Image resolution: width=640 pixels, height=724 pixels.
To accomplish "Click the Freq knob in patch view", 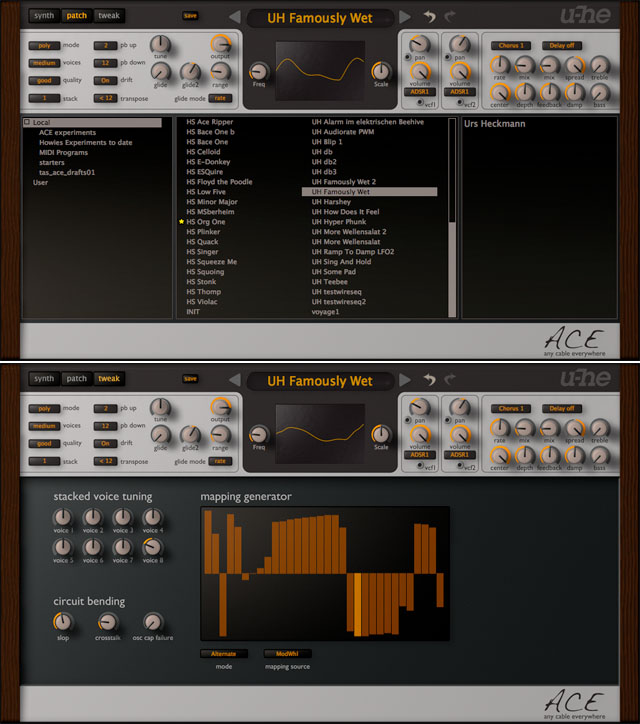I will pyautogui.click(x=259, y=72).
